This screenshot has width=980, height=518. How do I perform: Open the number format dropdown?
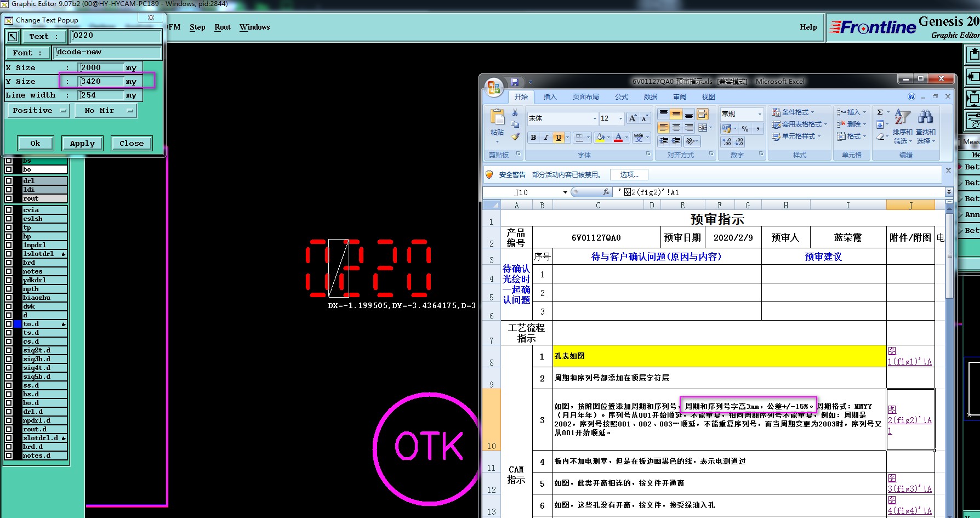tap(760, 114)
